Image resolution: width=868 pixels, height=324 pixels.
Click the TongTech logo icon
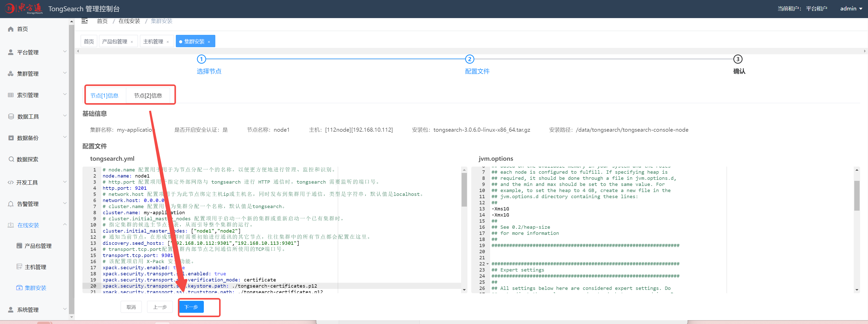[24, 9]
